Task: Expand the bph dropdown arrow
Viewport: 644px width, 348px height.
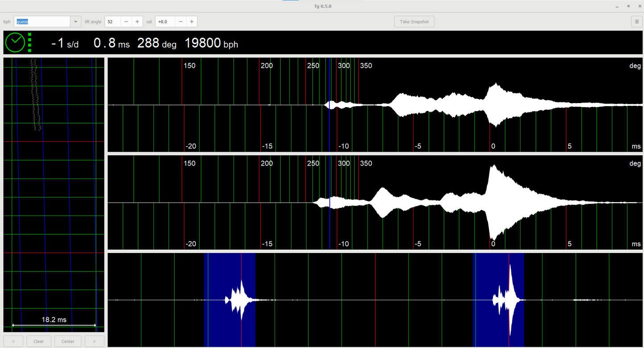Action: click(x=75, y=21)
